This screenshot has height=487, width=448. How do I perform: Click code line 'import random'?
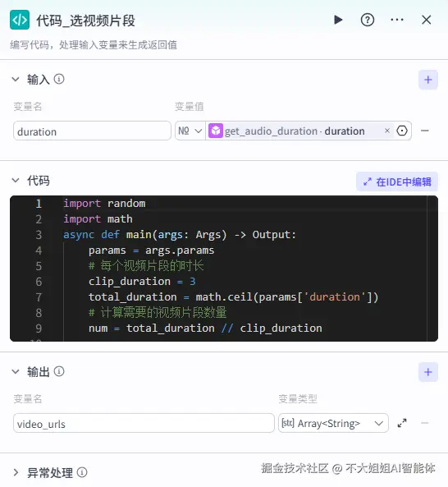(104, 204)
